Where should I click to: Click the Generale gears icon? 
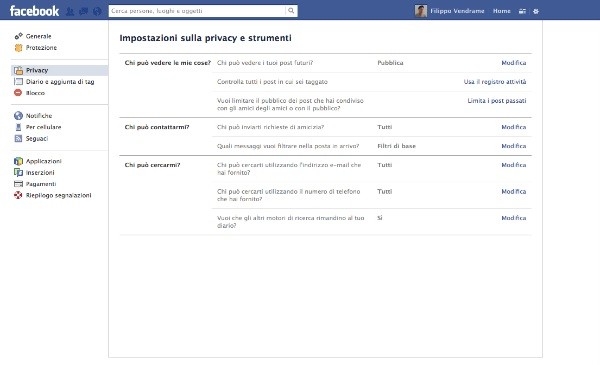[18, 36]
